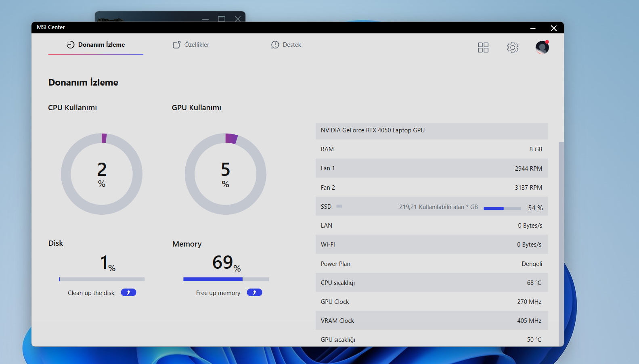The height and width of the screenshot is (364, 639).
Task: Close the MSI Center window
Action: point(554,28)
